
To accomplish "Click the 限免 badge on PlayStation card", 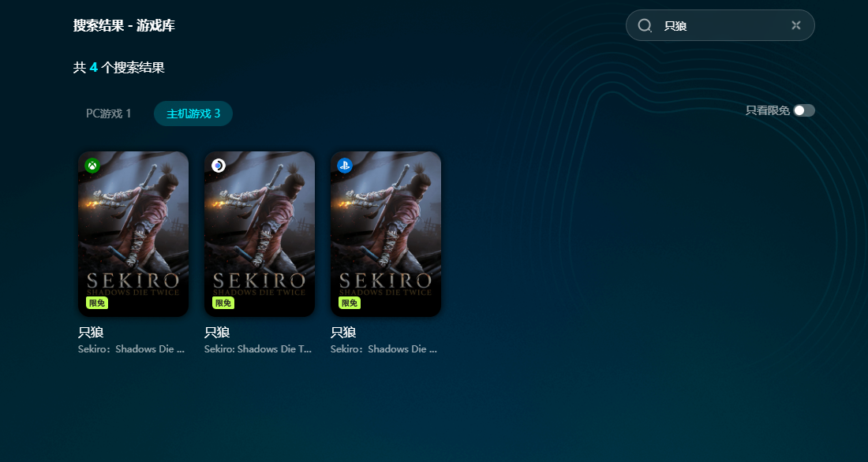I will click(350, 304).
